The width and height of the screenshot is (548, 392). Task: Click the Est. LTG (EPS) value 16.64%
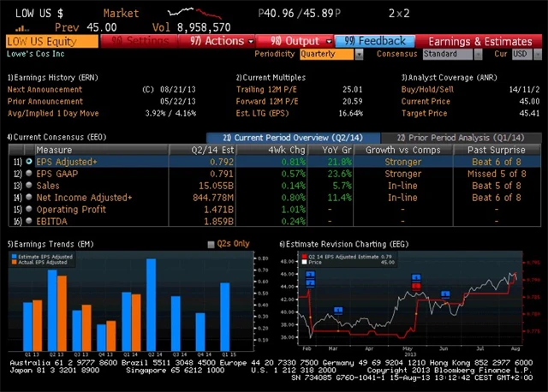(350, 113)
